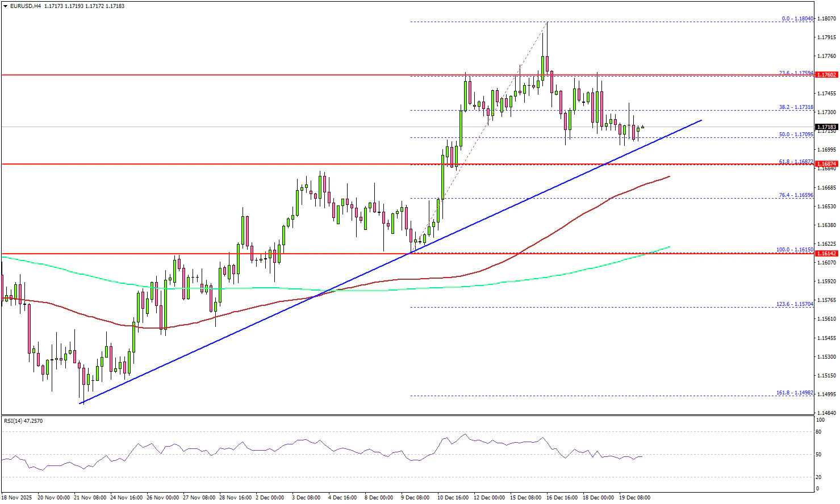The height and width of the screenshot is (504, 840).
Task: Click the red 1.17602 price tag
Action: (826, 75)
